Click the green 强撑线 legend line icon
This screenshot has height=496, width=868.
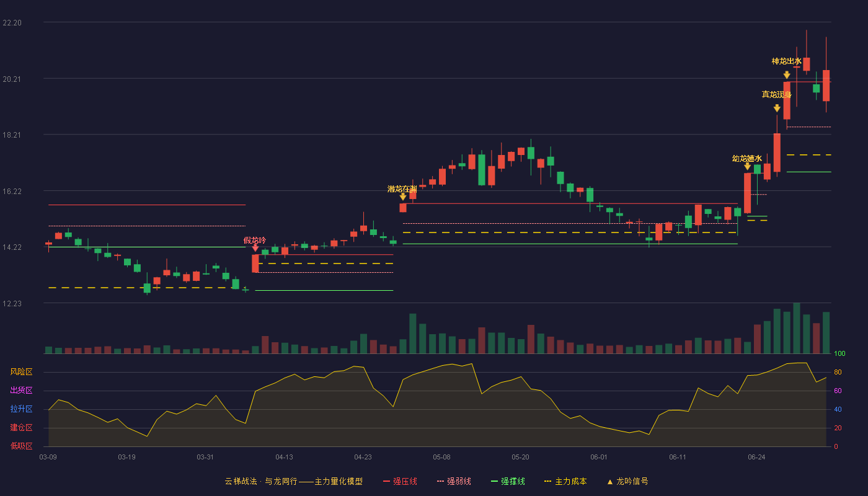coord(494,482)
